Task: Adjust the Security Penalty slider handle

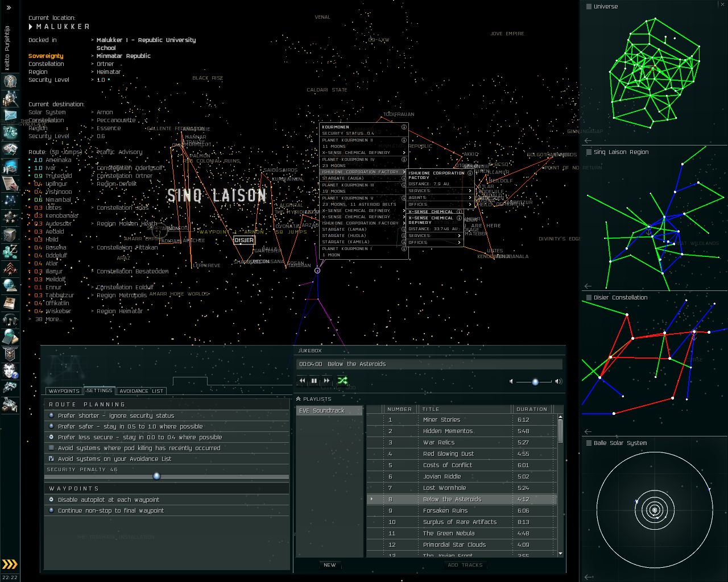Action: pyautogui.click(x=157, y=476)
